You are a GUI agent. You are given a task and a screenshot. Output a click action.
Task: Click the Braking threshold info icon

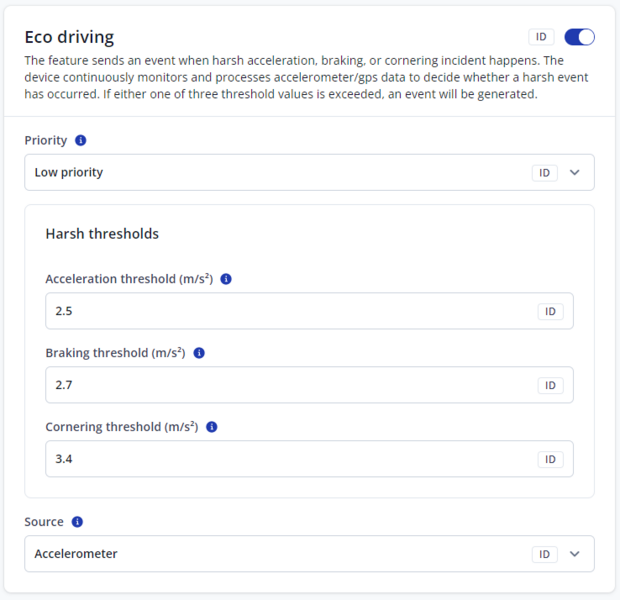coord(199,354)
